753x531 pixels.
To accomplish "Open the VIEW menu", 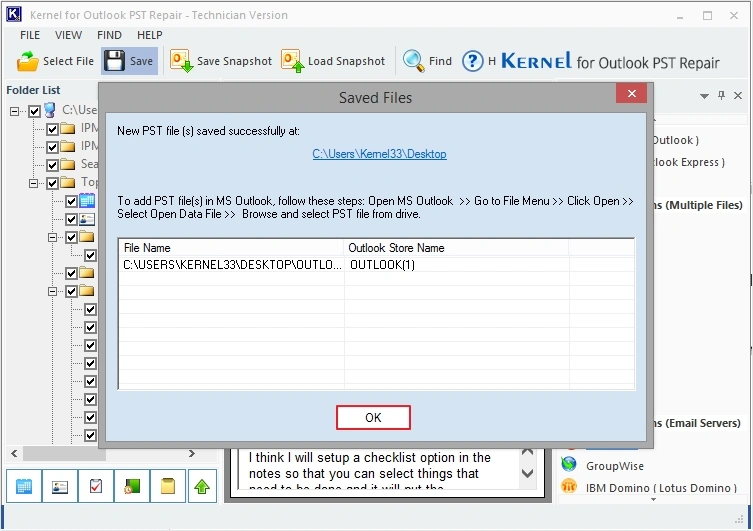I will [x=68, y=35].
